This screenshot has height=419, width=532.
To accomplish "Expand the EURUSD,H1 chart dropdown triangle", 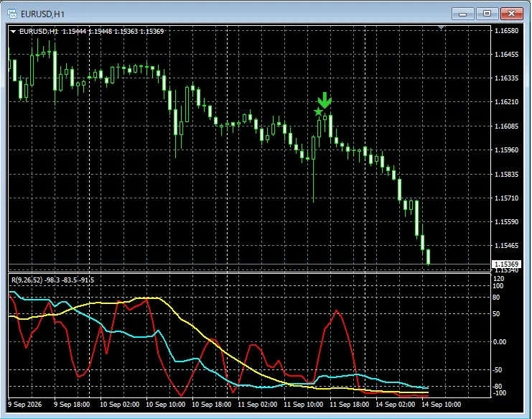I will (13, 31).
